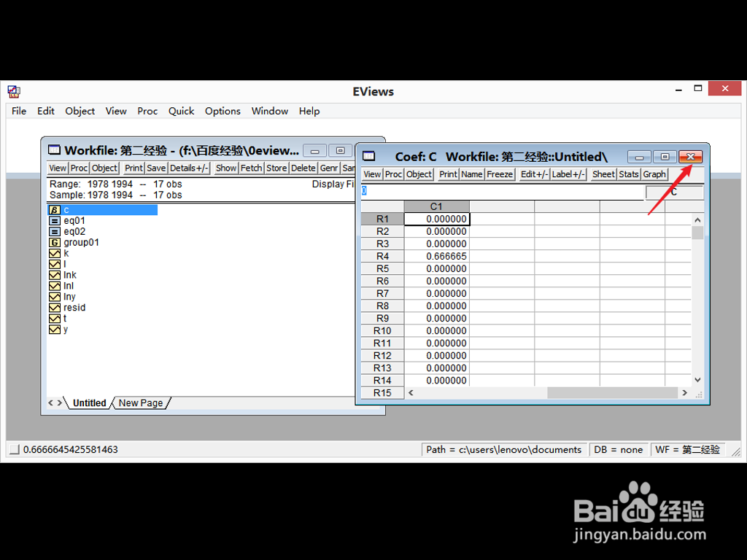
Task: Click workfile page tabs left arrow
Action: tap(51, 402)
